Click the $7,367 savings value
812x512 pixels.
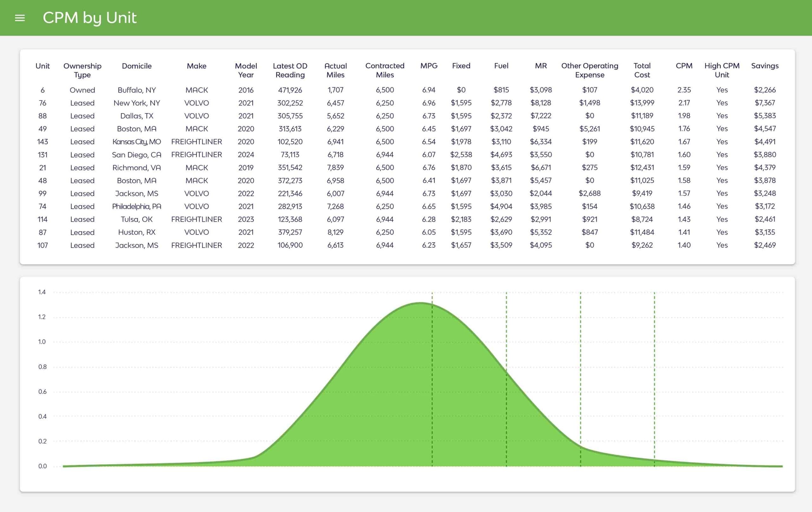pyautogui.click(x=764, y=103)
